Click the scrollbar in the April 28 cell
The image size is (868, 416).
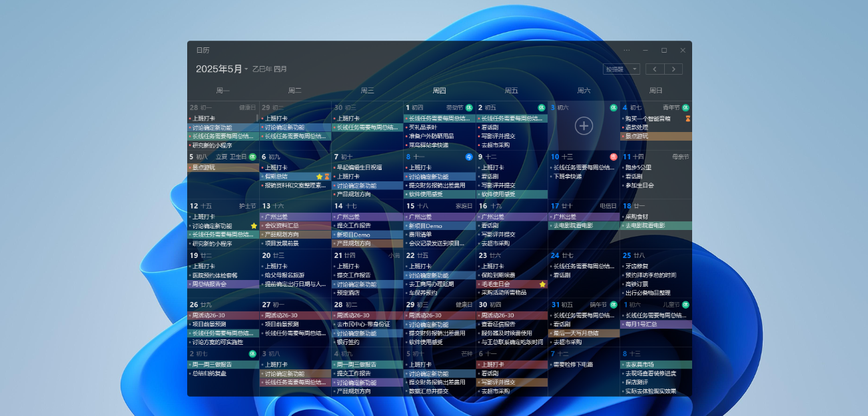[x=257, y=118]
